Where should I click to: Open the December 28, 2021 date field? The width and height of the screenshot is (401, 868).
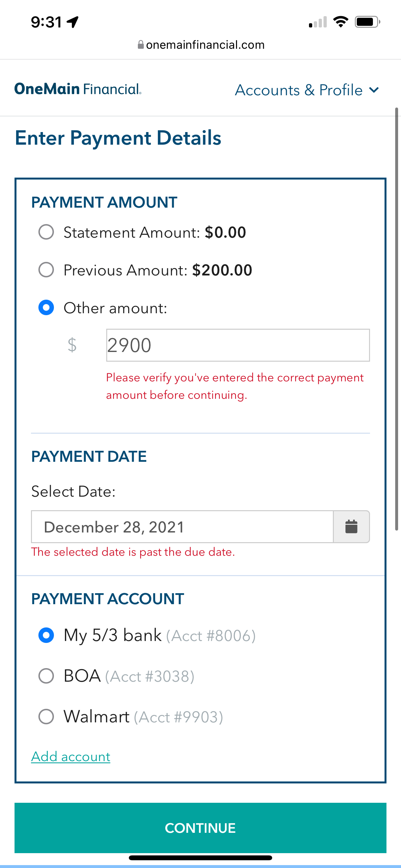pos(182,527)
